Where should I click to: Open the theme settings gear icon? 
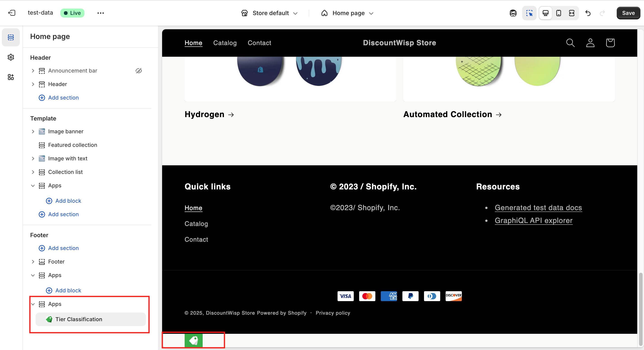point(11,57)
